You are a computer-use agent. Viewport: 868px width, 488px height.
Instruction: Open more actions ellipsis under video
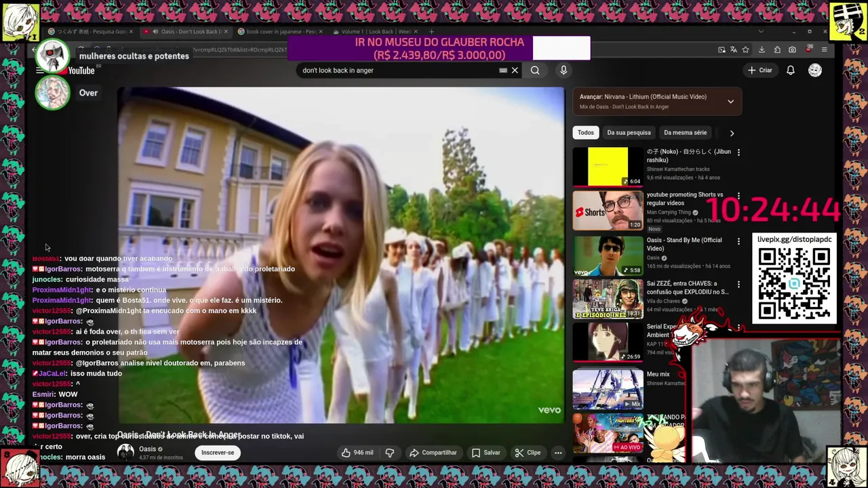[558, 453]
